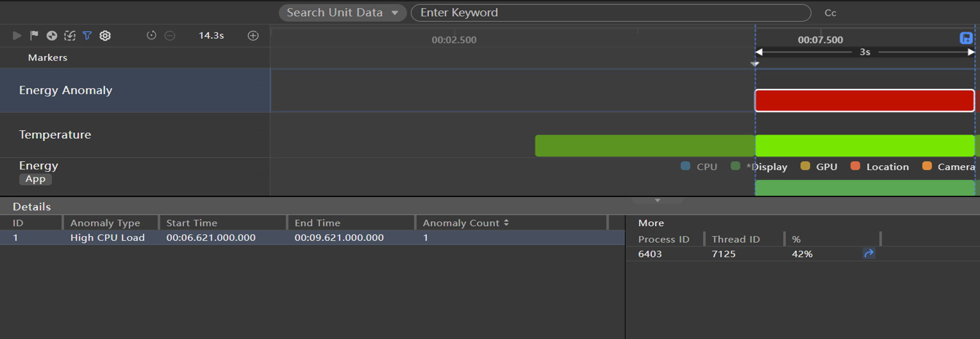Image resolution: width=980 pixels, height=339 pixels.
Task: Click the Thread ID value 7125
Action: [724, 254]
